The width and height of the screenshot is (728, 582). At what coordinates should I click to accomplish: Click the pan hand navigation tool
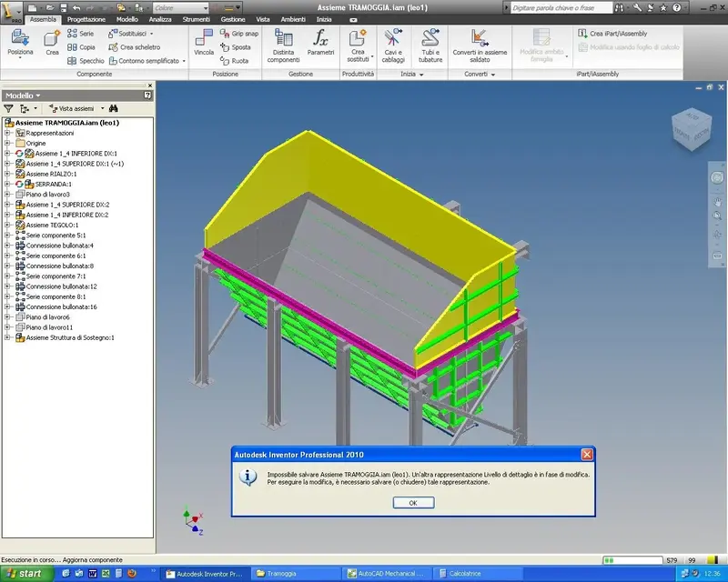pyautogui.click(x=717, y=202)
